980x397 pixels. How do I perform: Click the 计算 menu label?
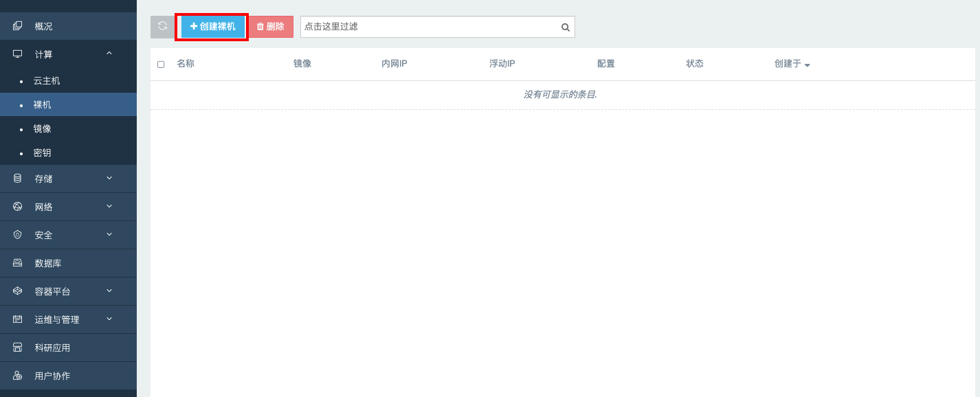pyautogui.click(x=44, y=54)
